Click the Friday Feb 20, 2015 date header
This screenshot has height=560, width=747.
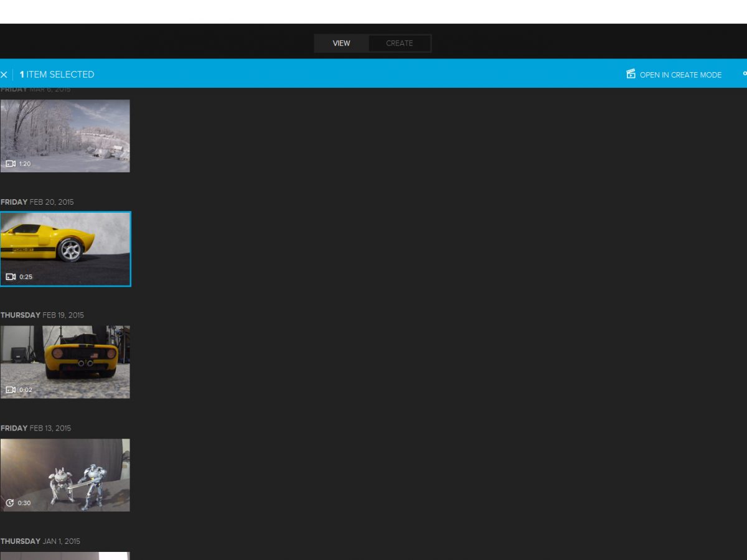[x=37, y=202]
